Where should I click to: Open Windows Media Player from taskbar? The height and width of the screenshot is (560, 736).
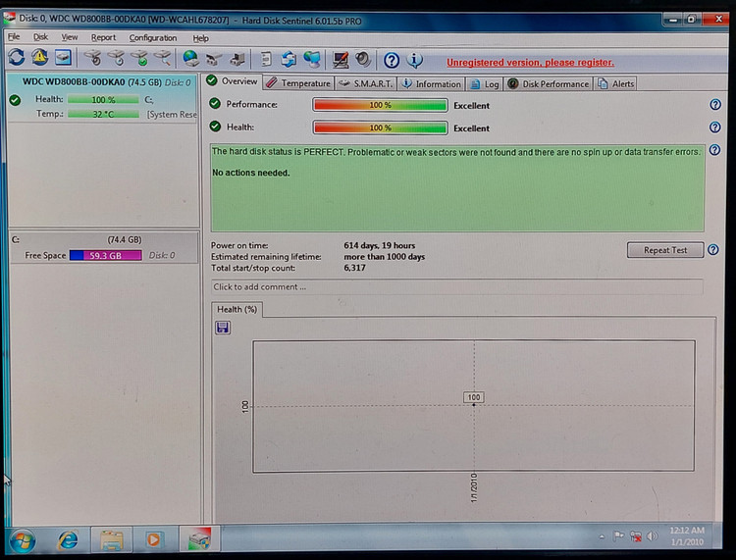click(x=153, y=539)
